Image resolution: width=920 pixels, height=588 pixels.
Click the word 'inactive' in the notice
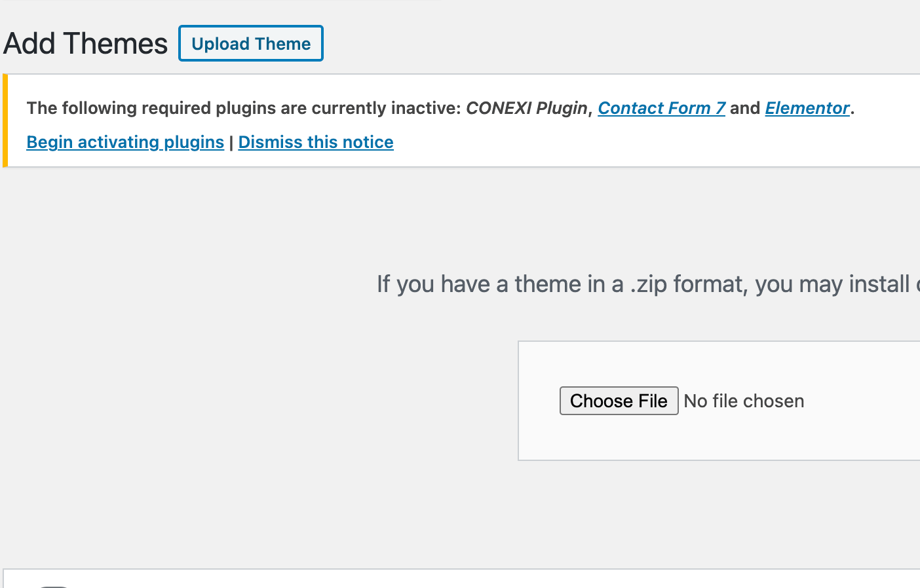point(425,108)
